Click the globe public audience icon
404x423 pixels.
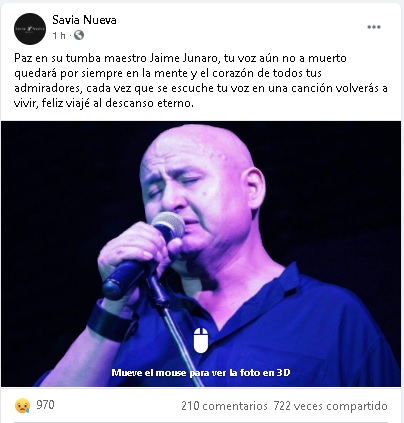79,35
